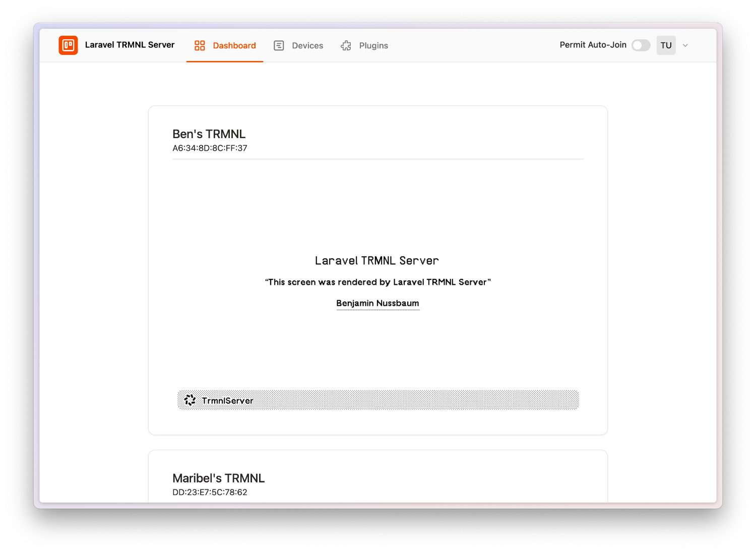Click the Devices list icon

click(x=279, y=45)
